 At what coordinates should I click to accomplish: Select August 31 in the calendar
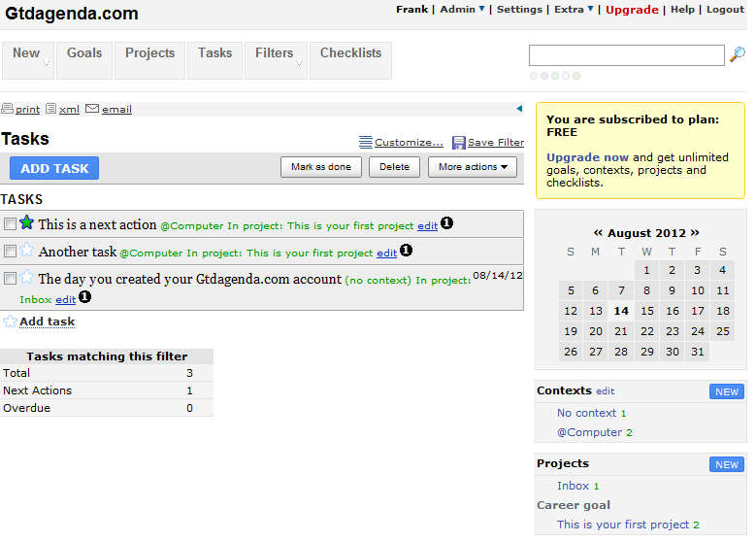click(x=697, y=352)
